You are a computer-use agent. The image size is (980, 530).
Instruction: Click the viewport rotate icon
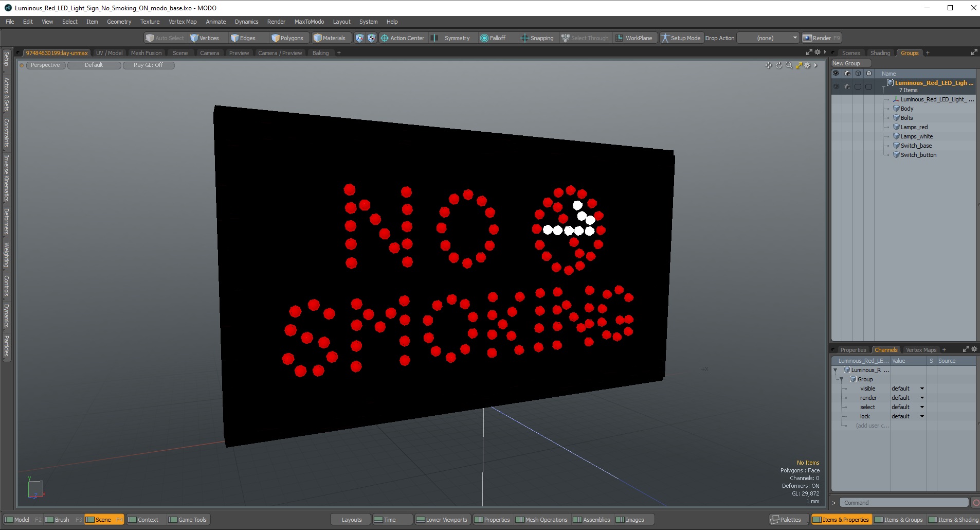point(778,65)
